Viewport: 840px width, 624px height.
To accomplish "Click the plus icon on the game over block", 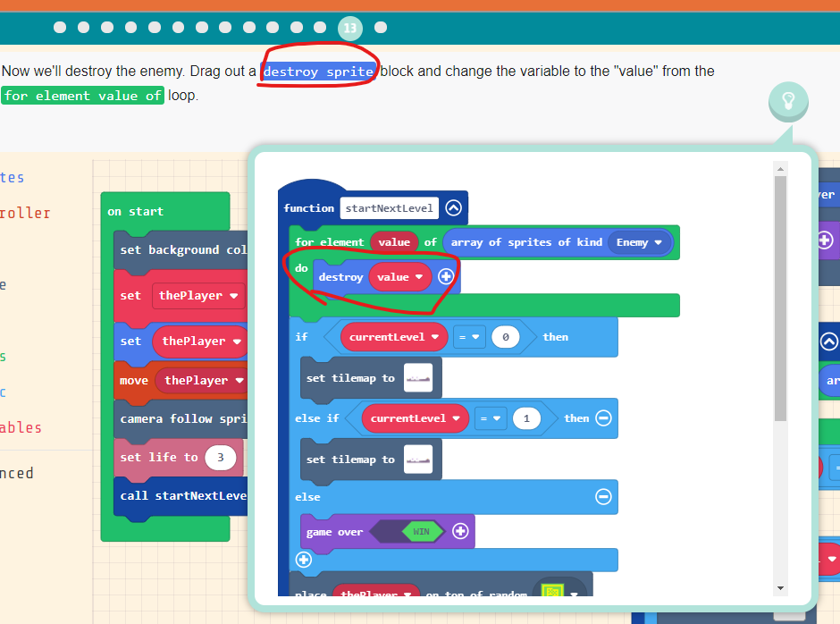I will pos(461,530).
